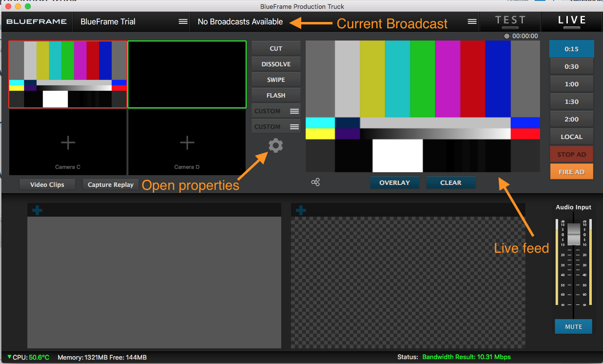Click the BlueFrame logo
The image size is (603, 364).
[x=37, y=21]
